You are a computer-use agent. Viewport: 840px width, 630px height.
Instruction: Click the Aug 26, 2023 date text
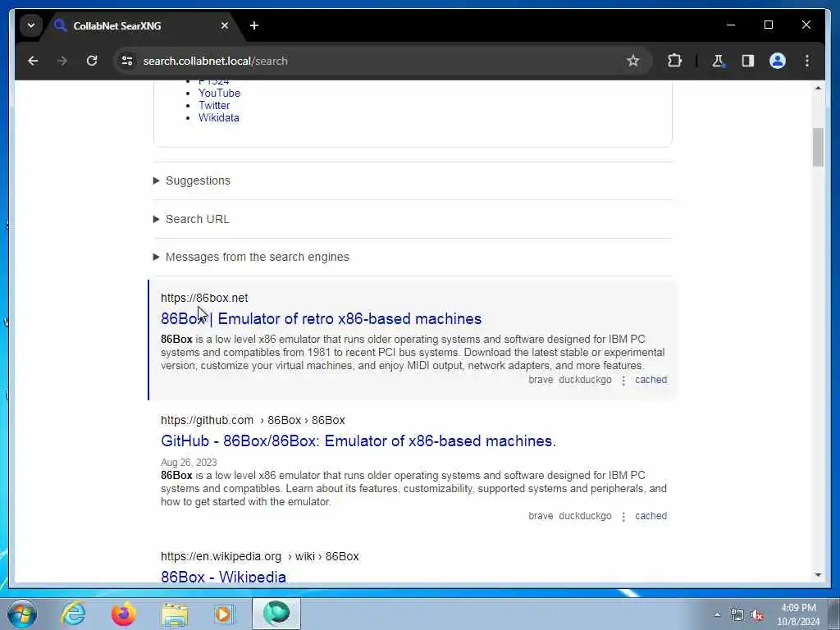[189, 463]
